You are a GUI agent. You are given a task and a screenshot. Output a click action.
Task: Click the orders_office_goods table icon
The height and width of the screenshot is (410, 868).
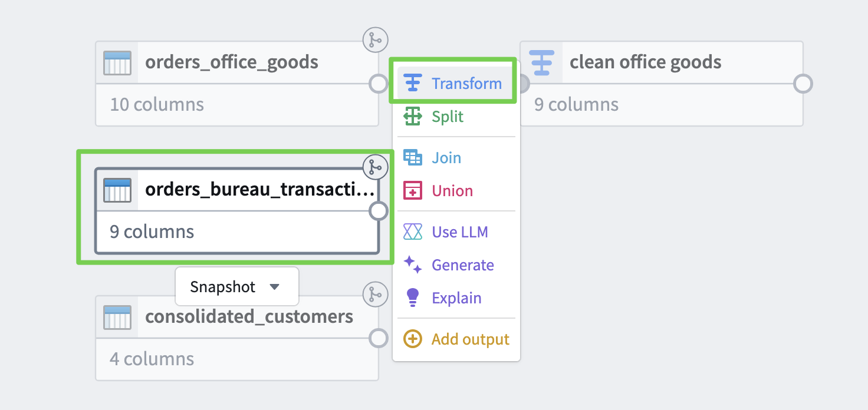tap(117, 62)
